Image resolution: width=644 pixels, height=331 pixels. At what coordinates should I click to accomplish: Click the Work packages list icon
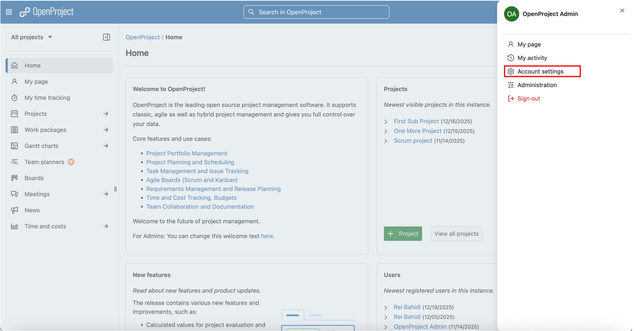tap(14, 130)
